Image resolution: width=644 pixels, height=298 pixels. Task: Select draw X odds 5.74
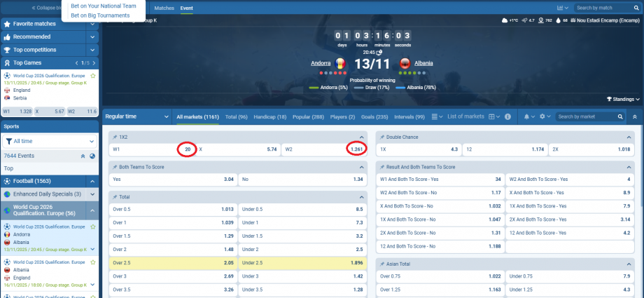click(238, 149)
